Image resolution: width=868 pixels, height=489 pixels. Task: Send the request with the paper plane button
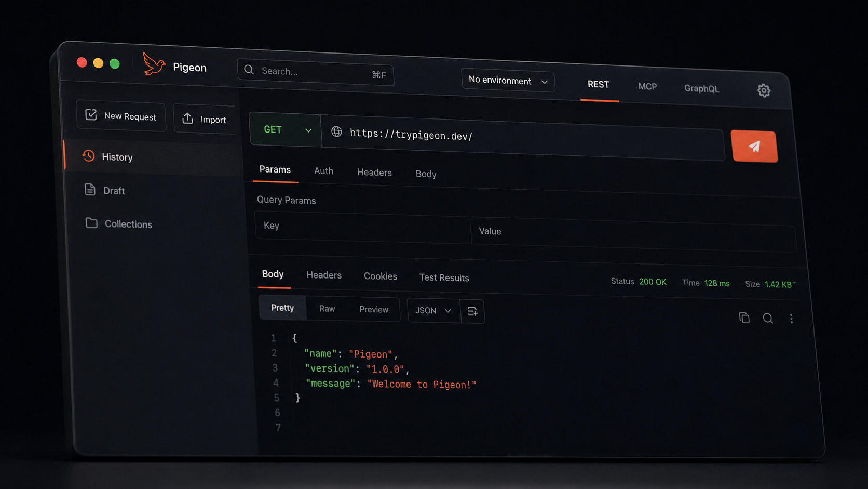[x=754, y=147]
